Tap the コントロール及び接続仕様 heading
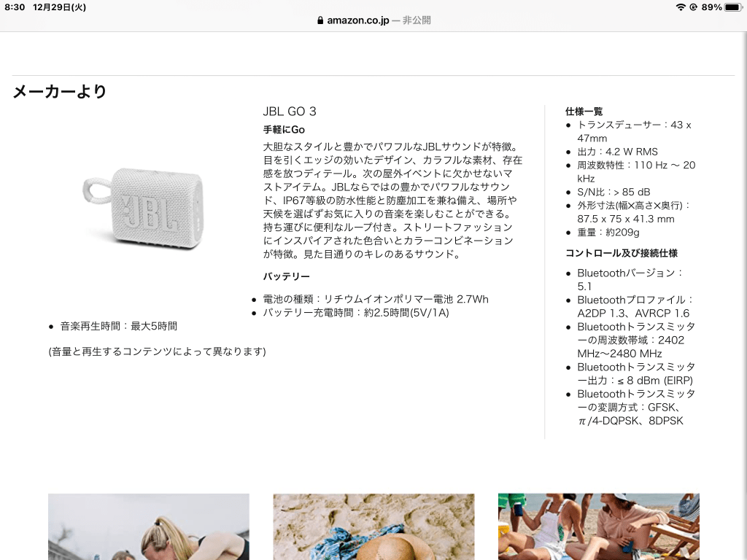 pos(622,253)
